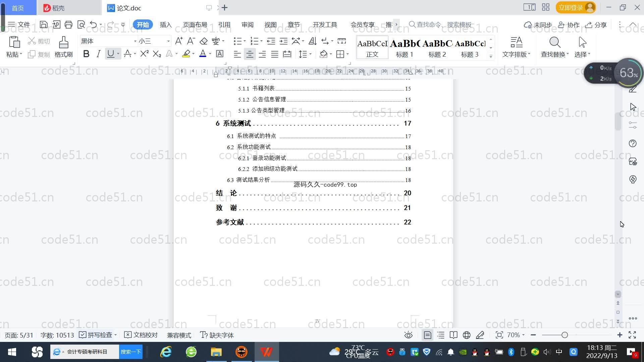Click the Align Left paragraph icon
This screenshot has height=362, width=644.
[x=237, y=54]
